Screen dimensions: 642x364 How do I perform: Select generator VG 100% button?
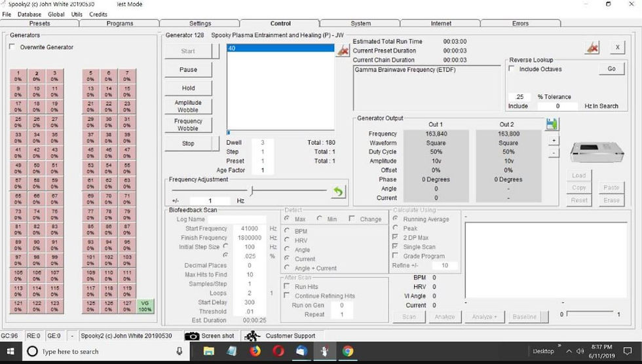(145, 306)
